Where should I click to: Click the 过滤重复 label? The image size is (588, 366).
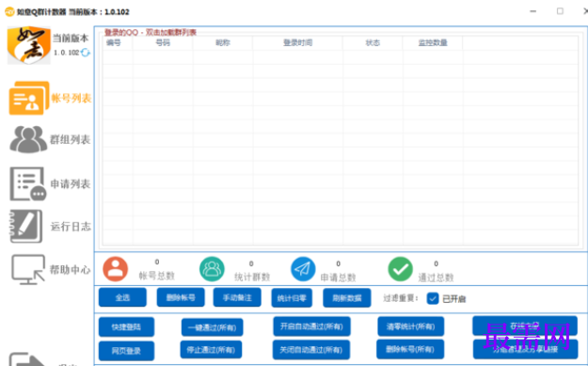[400, 298]
